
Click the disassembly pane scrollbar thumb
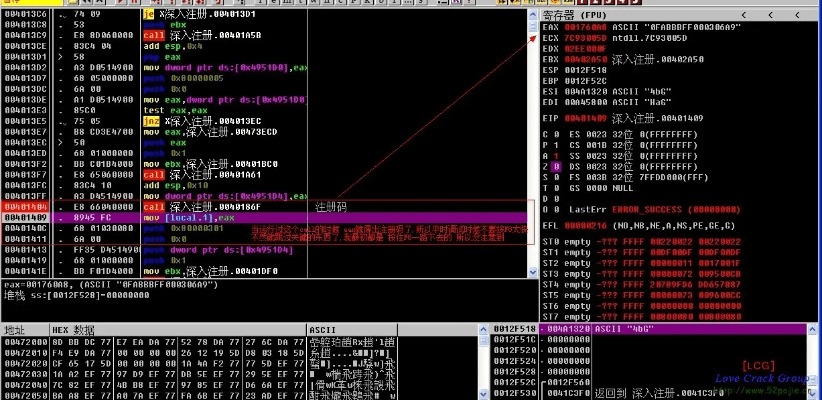[x=533, y=26]
